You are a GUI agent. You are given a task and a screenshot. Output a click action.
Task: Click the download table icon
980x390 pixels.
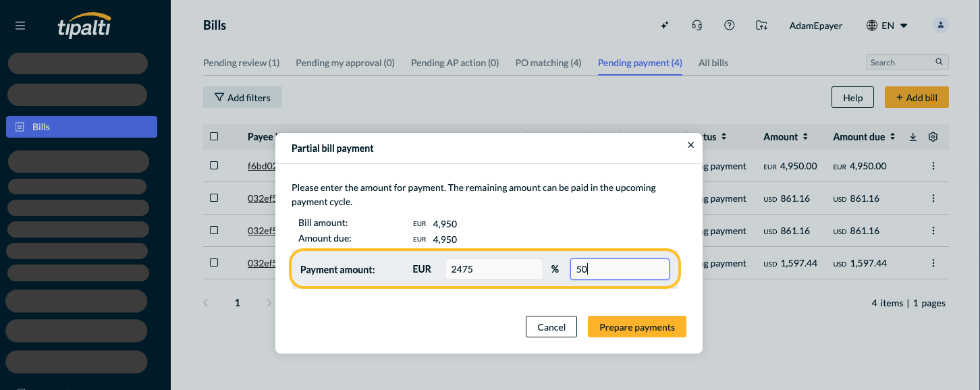point(913,137)
